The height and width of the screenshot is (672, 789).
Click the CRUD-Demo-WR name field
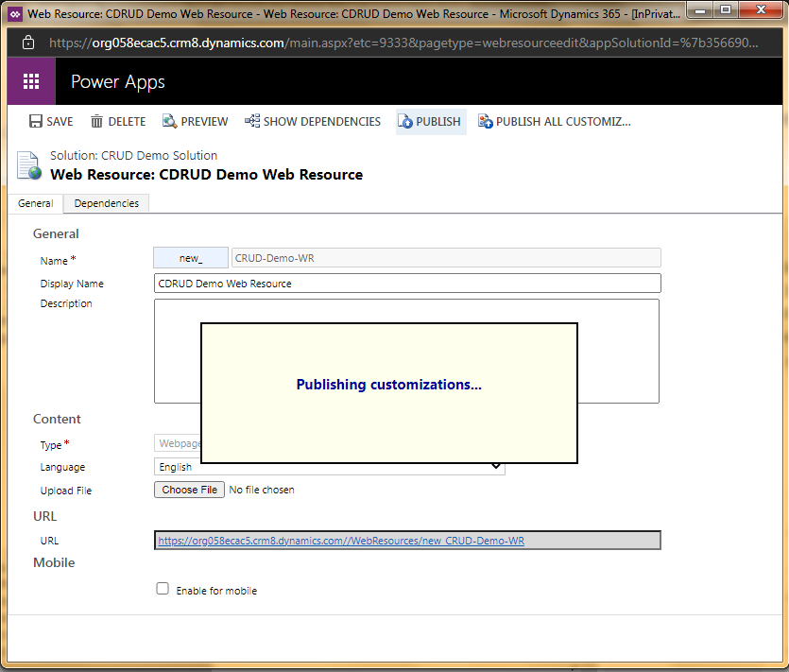446,258
